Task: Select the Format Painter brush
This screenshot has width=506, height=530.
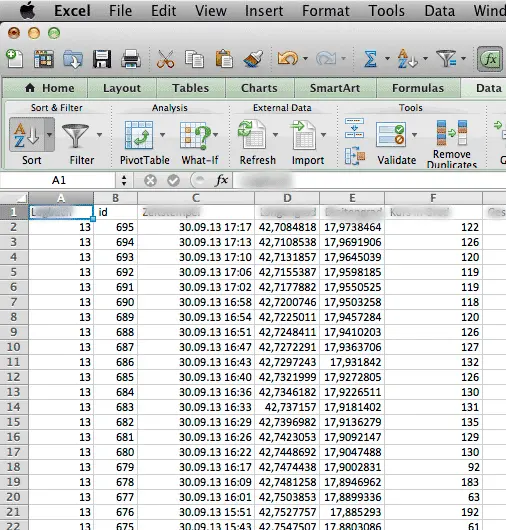Action: (253, 59)
